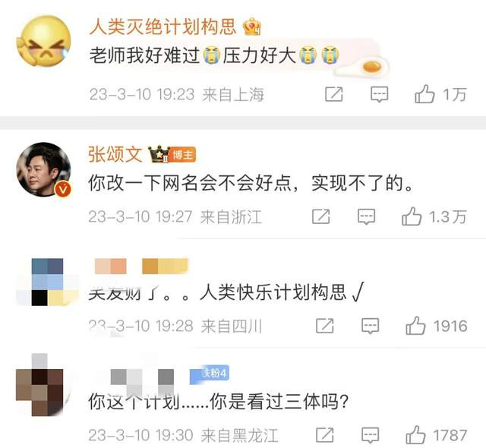The height and width of the screenshot is (448, 486).
Task: Open 张颂文 profile by username
Action: [115, 154]
